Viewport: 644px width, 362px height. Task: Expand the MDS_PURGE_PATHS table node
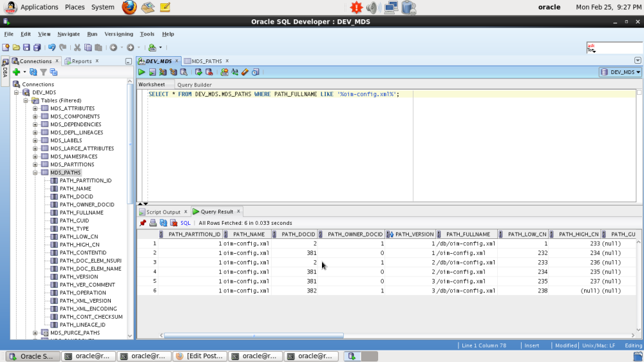(x=35, y=333)
